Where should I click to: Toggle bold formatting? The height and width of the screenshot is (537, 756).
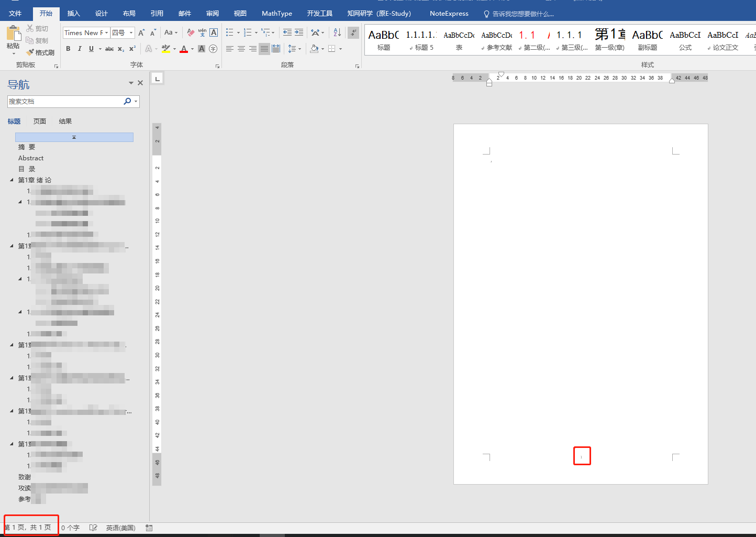tap(68, 49)
